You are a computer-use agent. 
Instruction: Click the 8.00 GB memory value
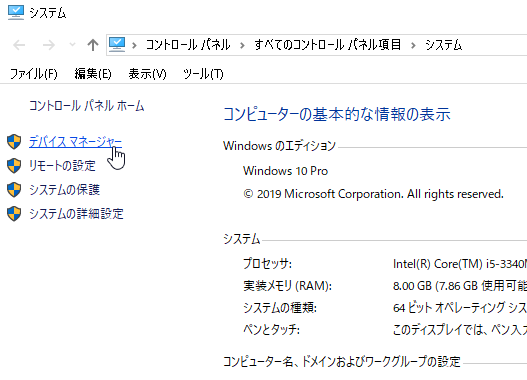pos(460,286)
